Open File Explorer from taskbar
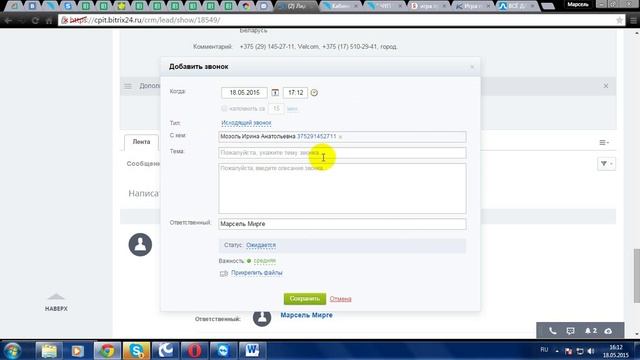The width and height of the screenshot is (640, 360). (49, 351)
